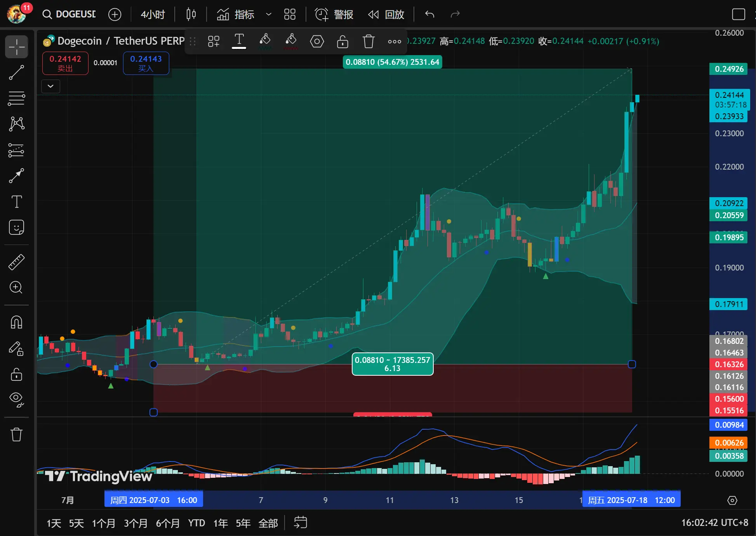Open symbol search for DOGEUSD

(x=69, y=14)
